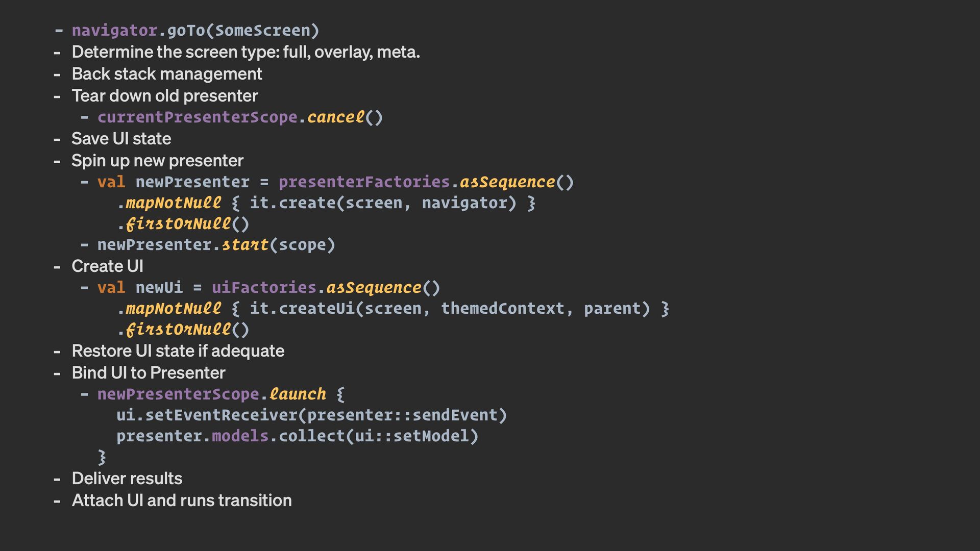Click the 'Bind UI to Presenter' bullet
This screenshot has height=551, width=980.
point(149,373)
